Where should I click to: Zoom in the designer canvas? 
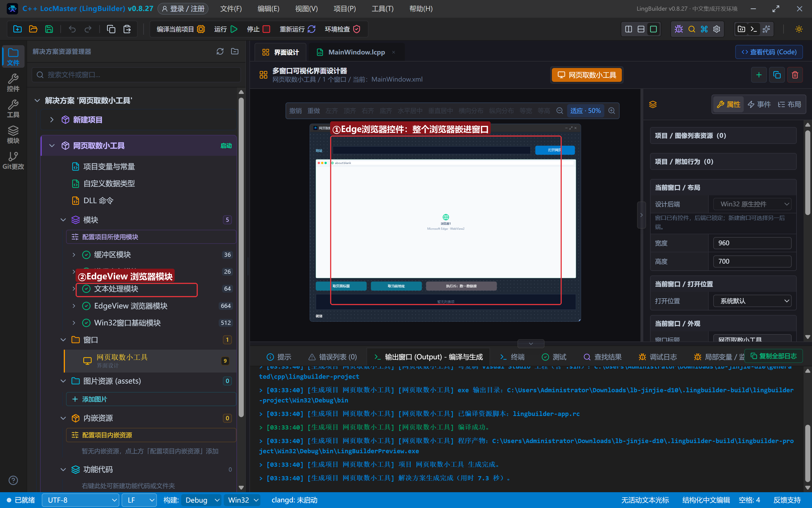pyautogui.click(x=612, y=111)
